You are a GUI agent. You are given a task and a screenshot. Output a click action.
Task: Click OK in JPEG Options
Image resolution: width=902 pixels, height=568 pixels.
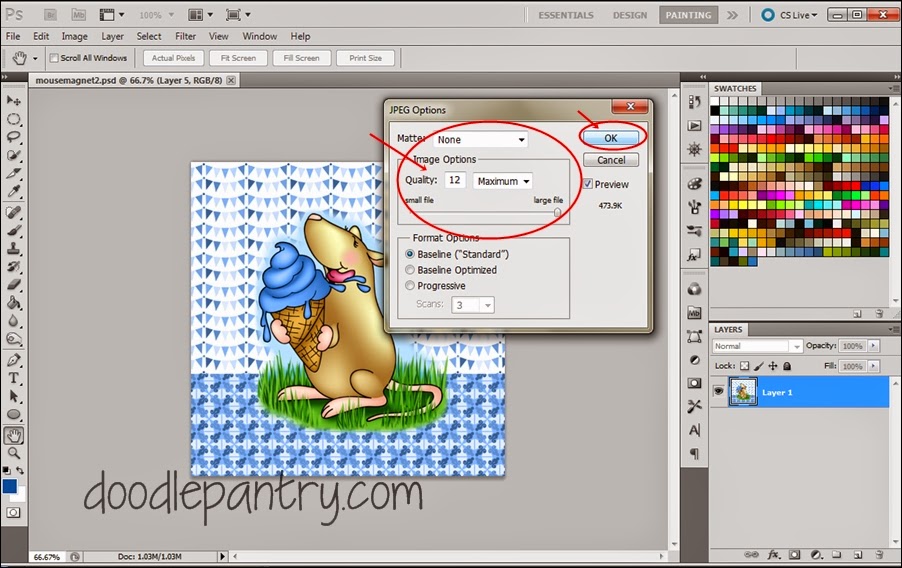pyautogui.click(x=610, y=138)
